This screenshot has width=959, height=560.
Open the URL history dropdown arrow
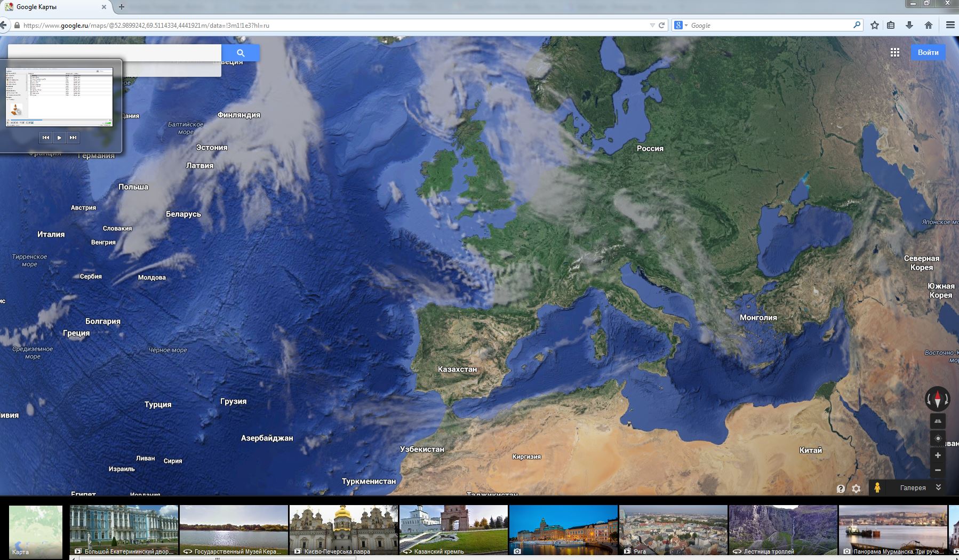[652, 26]
